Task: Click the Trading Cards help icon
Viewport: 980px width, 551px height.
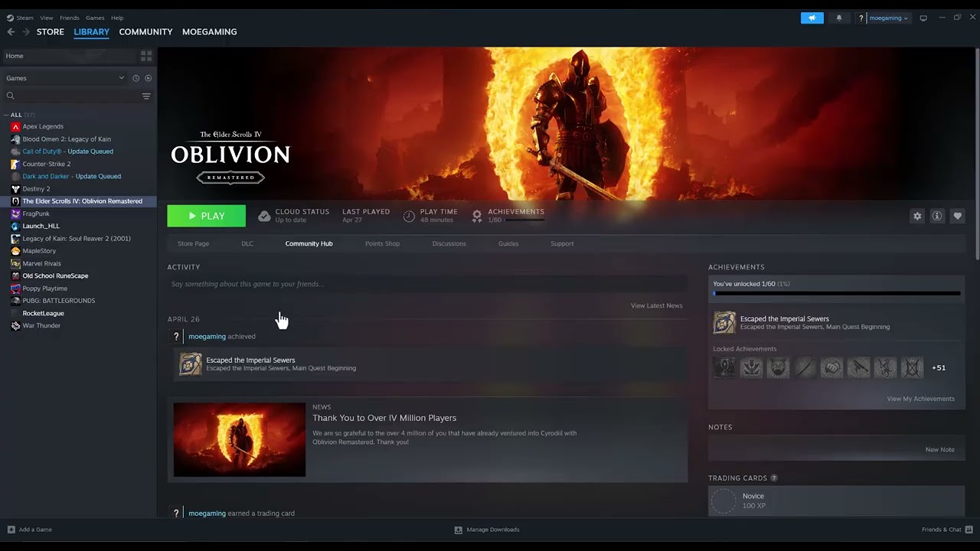Action: pos(774,478)
